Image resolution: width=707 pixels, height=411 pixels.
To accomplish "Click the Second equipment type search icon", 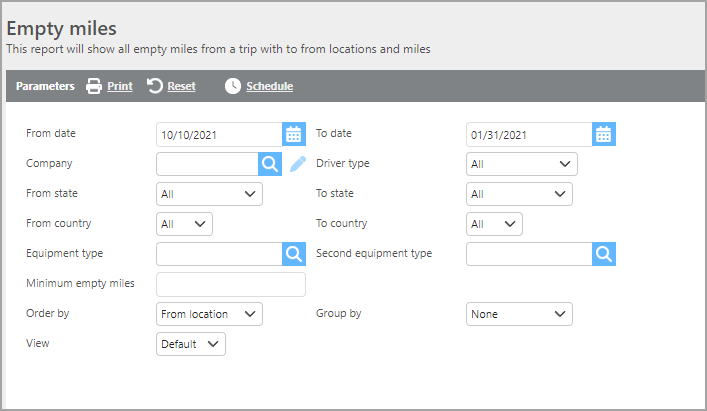I will [x=603, y=254].
